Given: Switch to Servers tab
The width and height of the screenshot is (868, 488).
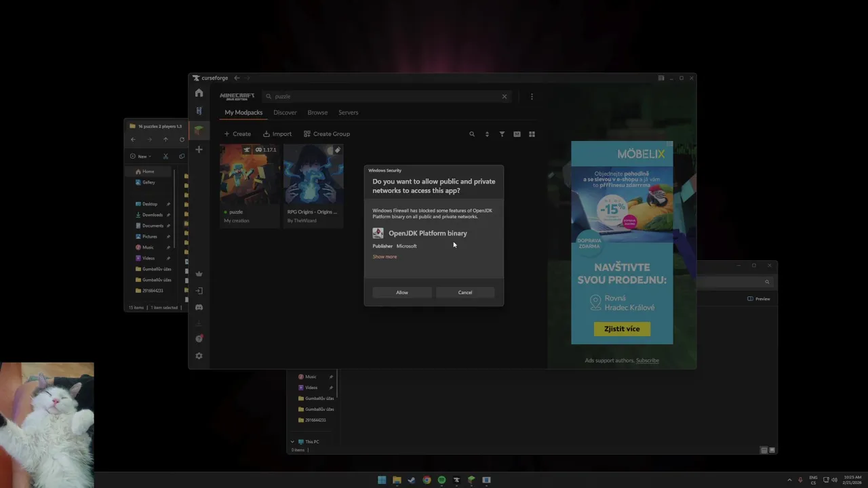Looking at the screenshot, I should [349, 113].
